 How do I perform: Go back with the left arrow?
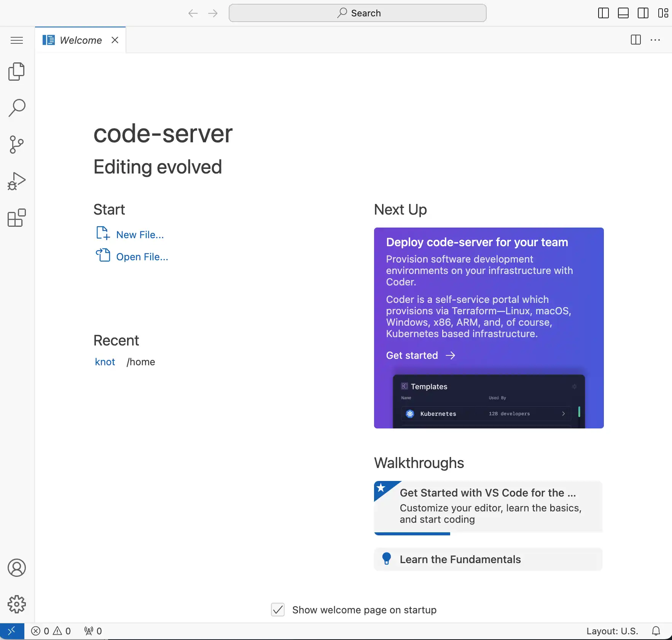[x=193, y=13]
